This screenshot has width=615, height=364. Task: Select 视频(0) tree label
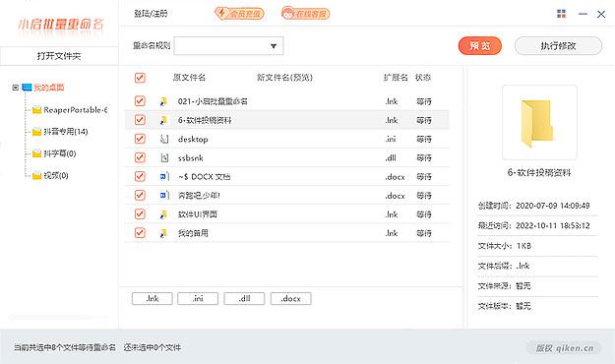[56, 175]
